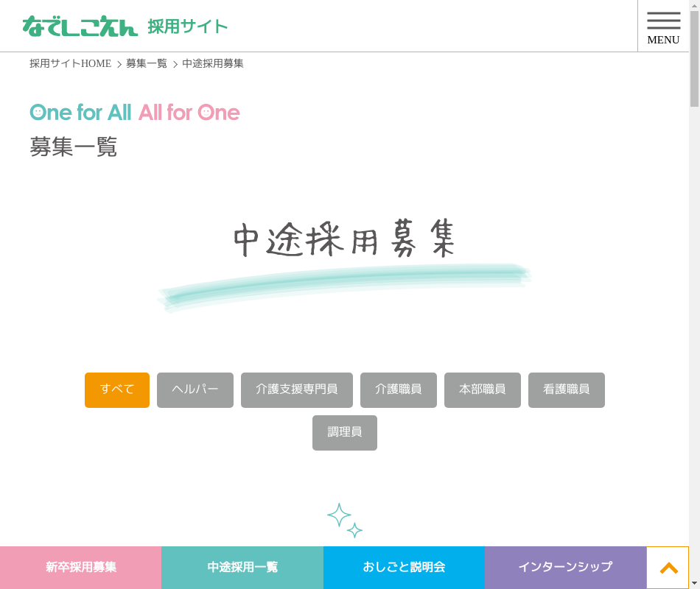
Task: Go to おしごと説明会 page
Action: pyautogui.click(x=404, y=568)
